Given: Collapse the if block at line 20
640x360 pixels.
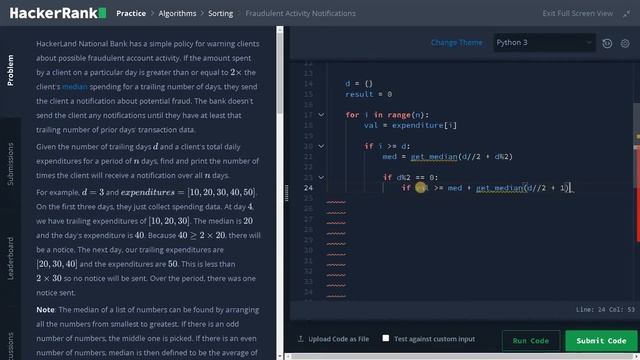Looking at the screenshot, I should point(321,146).
